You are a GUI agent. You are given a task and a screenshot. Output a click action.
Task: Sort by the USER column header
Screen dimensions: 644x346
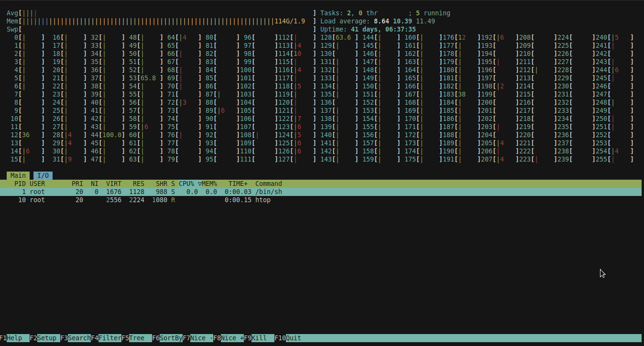[x=37, y=184]
